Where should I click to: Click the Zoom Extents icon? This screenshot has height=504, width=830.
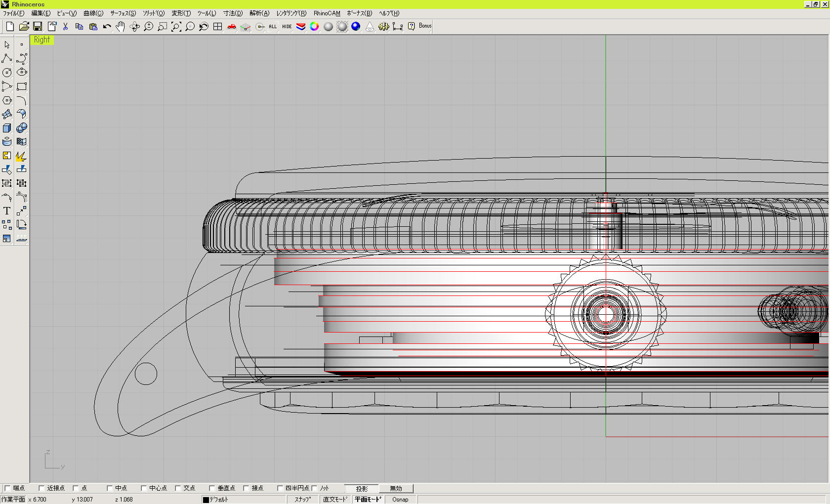click(x=176, y=27)
